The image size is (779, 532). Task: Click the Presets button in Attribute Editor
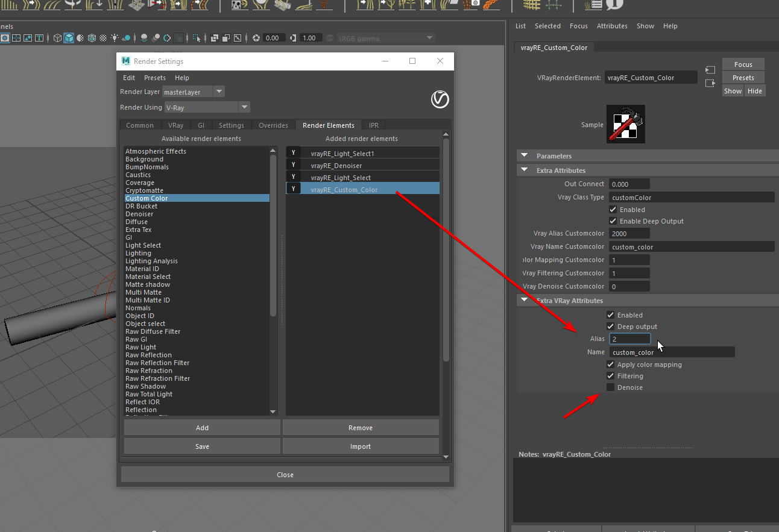(x=743, y=78)
